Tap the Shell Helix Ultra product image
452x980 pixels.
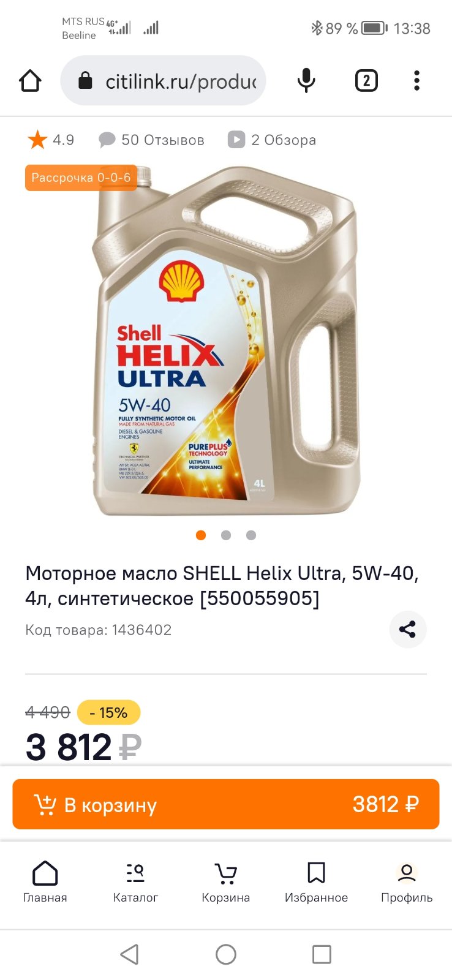[x=226, y=341]
